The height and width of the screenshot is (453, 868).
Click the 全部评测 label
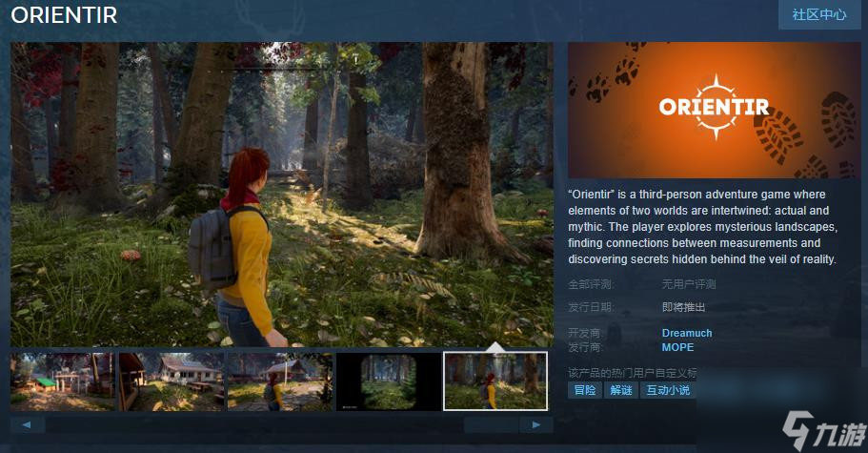click(590, 284)
